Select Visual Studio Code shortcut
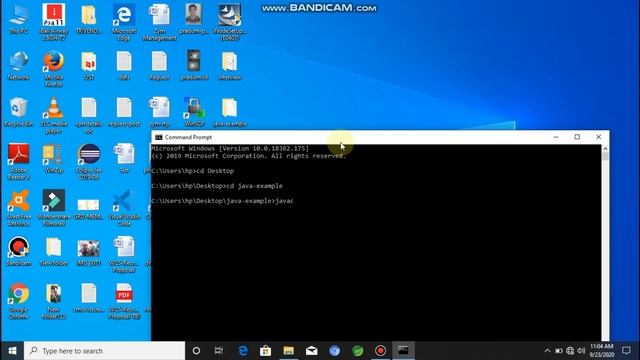 click(124, 208)
